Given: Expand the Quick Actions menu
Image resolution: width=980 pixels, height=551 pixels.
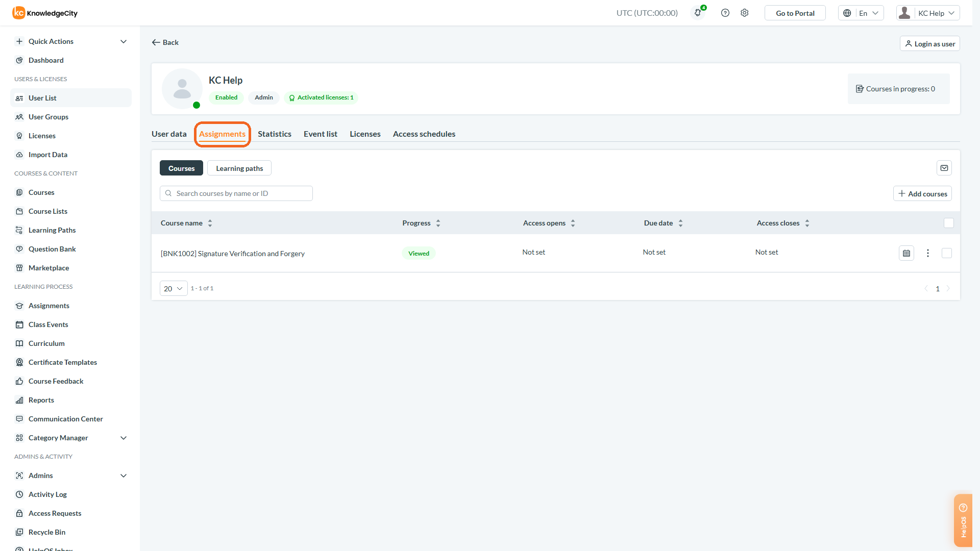Looking at the screenshot, I should 71,41.
